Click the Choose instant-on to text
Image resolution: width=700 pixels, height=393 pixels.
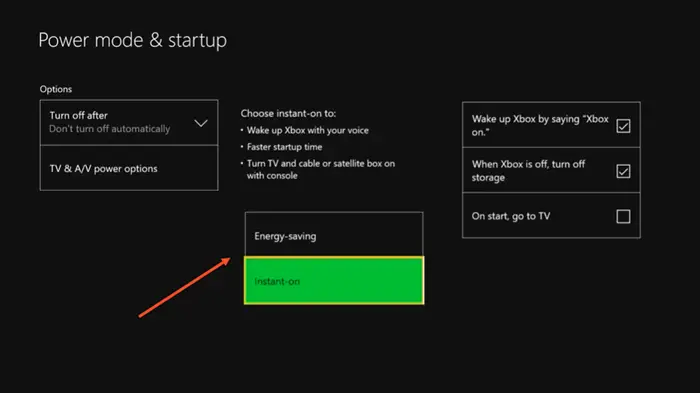[288, 113]
